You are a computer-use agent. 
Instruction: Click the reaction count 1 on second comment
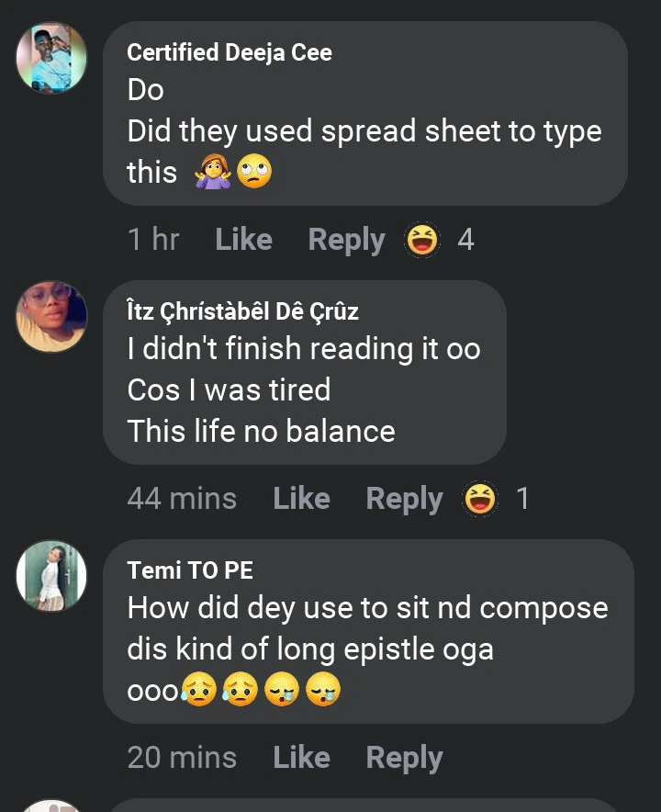pyautogui.click(x=522, y=499)
